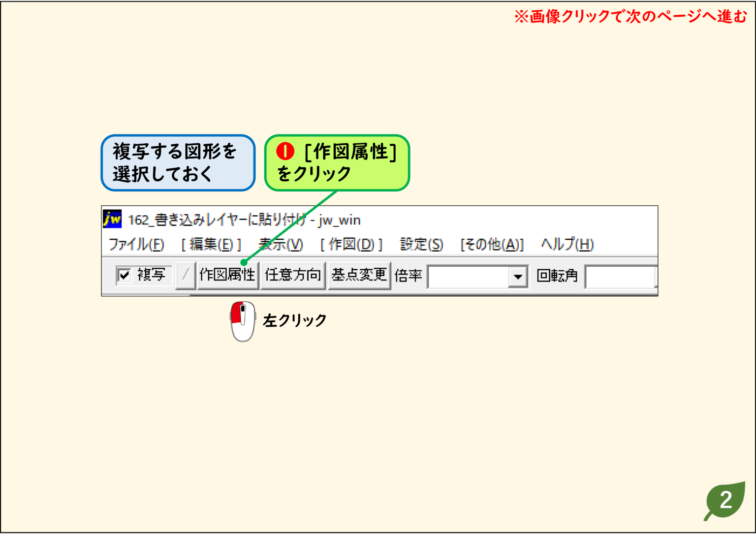Open the 作図(D) menu
The image size is (756, 534).
click(x=351, y=244)
